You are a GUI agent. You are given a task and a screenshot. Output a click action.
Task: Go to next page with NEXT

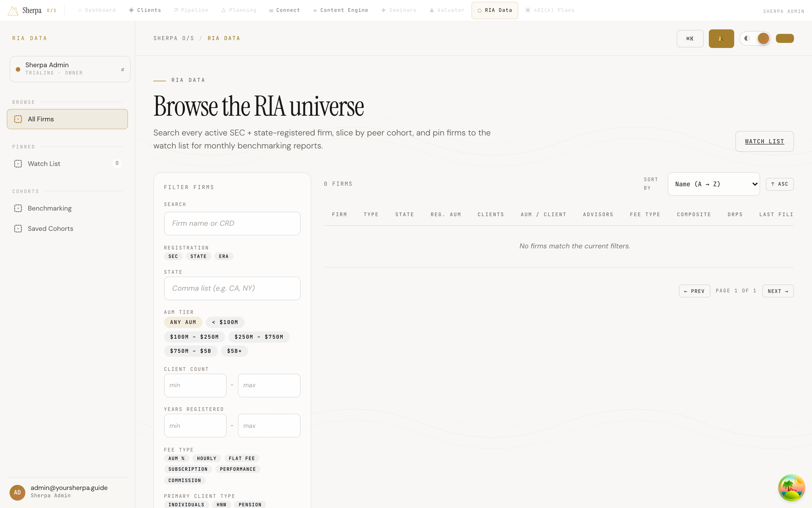[x=778, y=291]
